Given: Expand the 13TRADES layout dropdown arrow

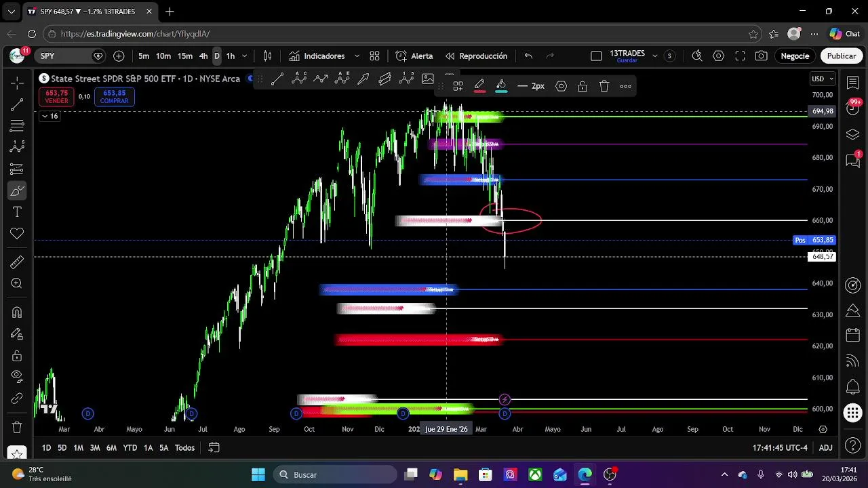Looking at the screenshot, I should click(x=655, y=56).
